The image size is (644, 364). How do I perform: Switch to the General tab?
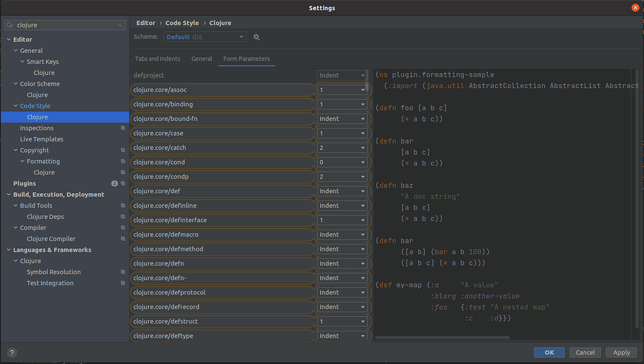click(x=202, y=58)
